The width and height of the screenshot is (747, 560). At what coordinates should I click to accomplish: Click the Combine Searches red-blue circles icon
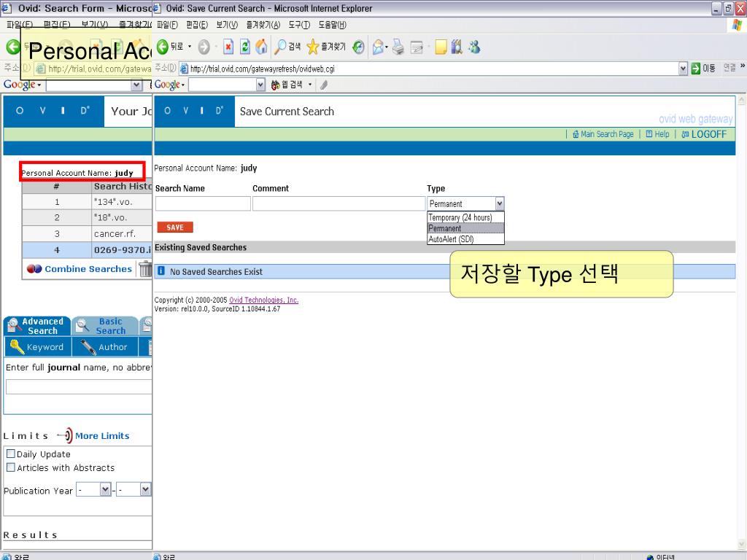(34, 268)
